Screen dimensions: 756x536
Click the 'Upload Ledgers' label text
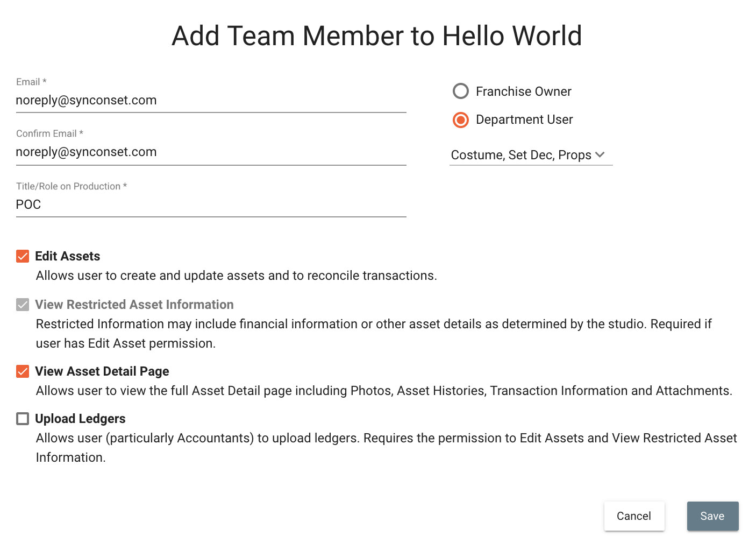tap(80, 419)
